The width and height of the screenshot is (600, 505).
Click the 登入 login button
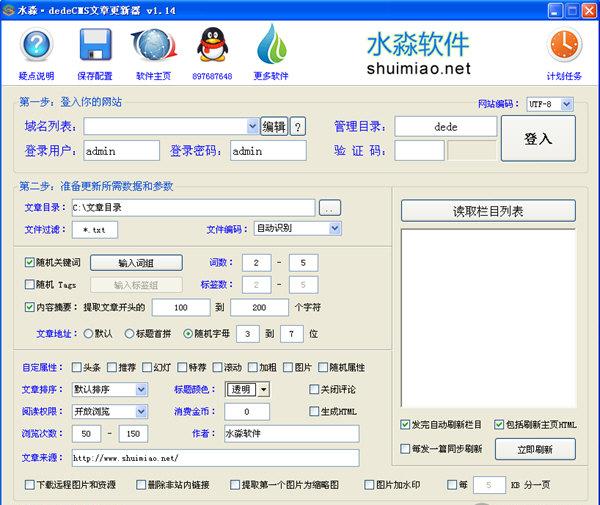coord(537,139)
